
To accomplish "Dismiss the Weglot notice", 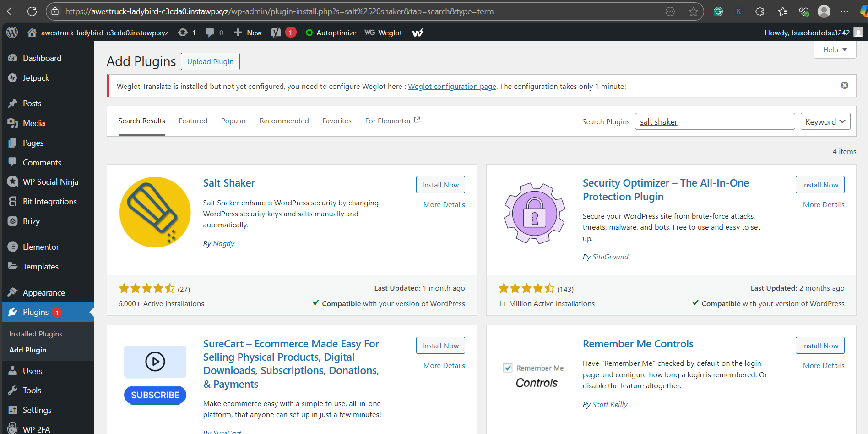I will click(845, 85).
